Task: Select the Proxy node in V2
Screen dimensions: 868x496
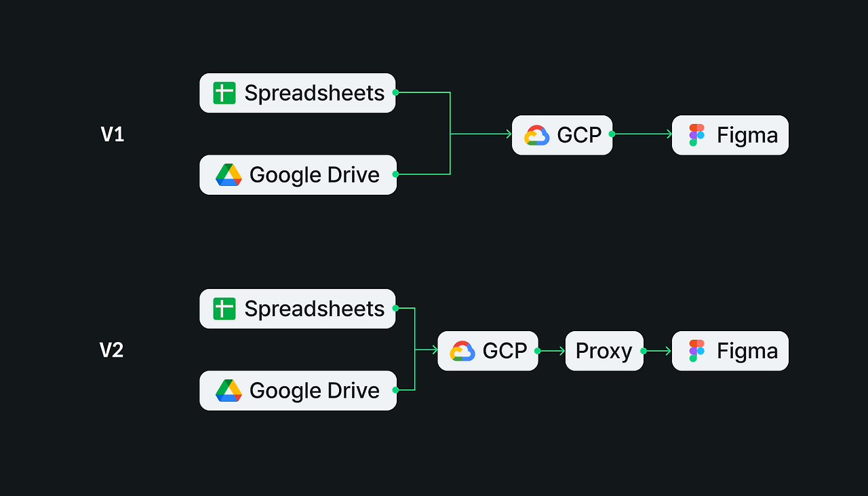Action: tap(604, 351)
